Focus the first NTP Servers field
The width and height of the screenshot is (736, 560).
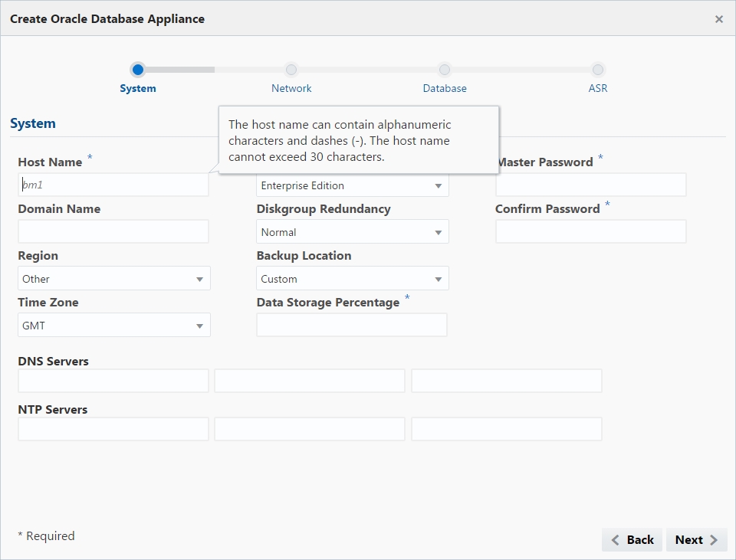pos(113,429)
